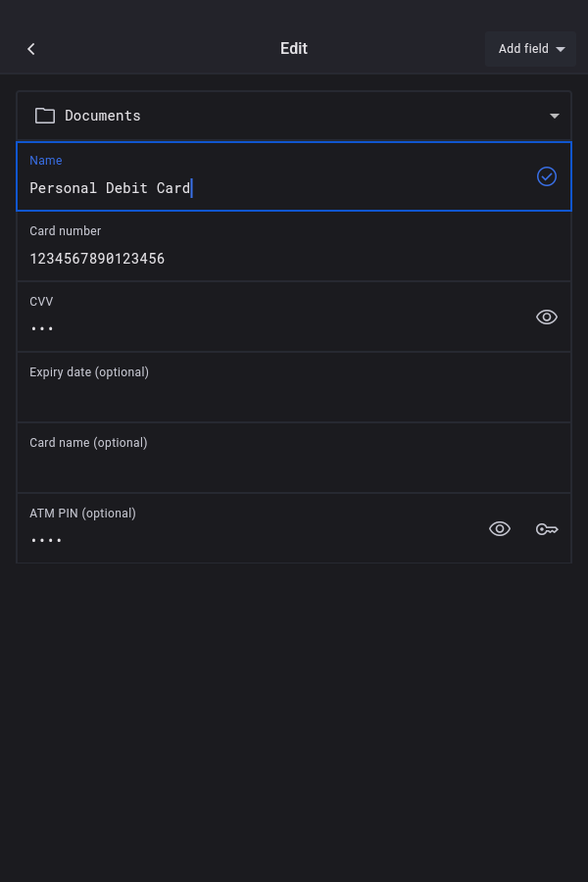The width and height of the screenshot is (588, 882).
Task: Click the Edit page title
Action: click(x=294, y=49)
